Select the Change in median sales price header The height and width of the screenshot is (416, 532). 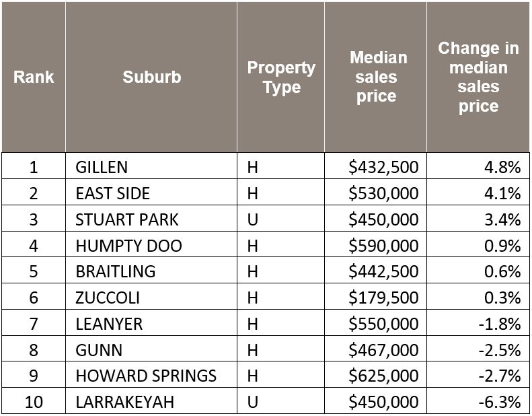[478, 77]
